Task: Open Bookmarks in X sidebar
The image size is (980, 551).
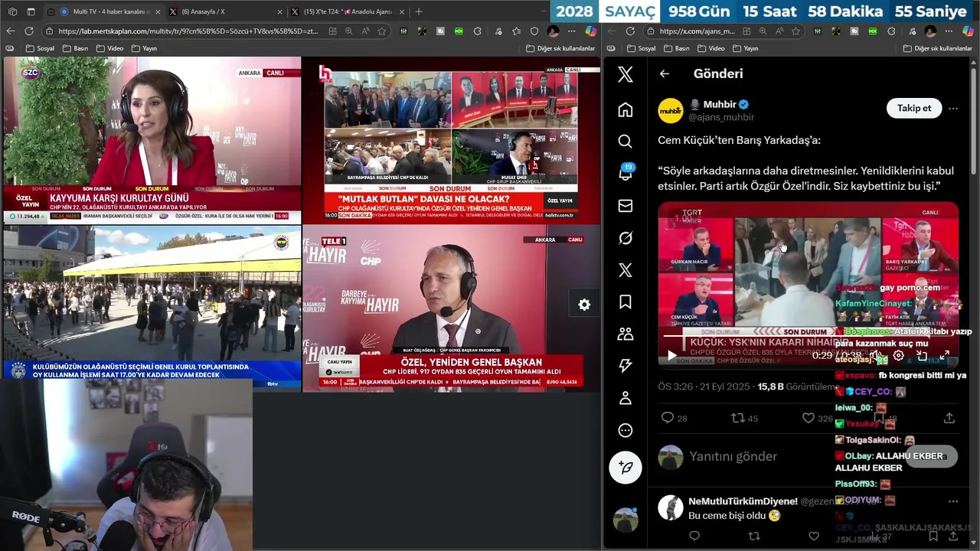Action: pos(626,302)
